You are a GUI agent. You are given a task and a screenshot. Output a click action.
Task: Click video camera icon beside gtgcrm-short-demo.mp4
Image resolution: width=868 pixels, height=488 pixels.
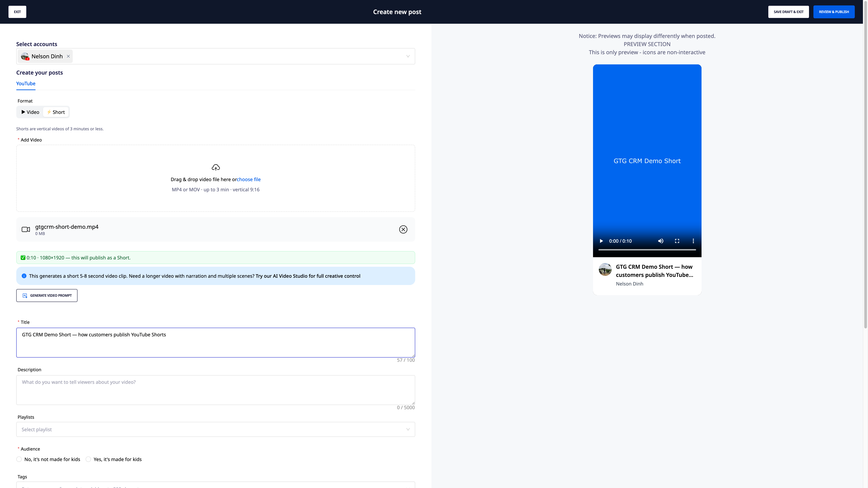(x=26, y=229)
